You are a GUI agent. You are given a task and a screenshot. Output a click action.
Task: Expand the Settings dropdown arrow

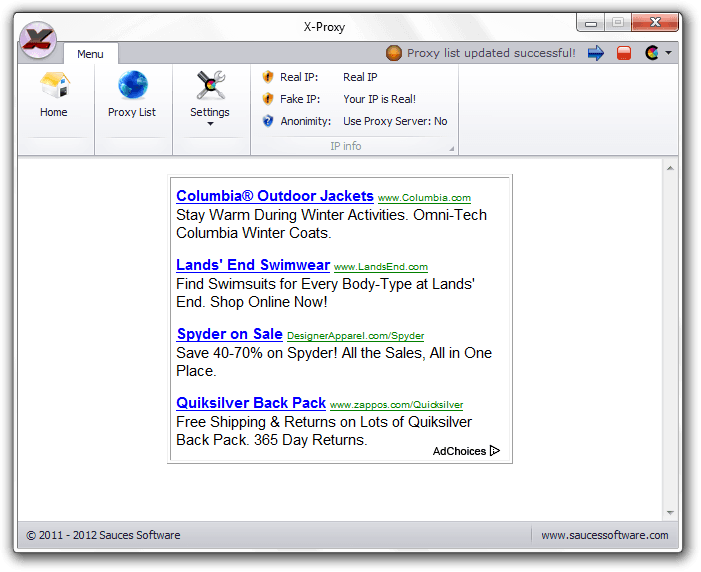coord(210,124)
